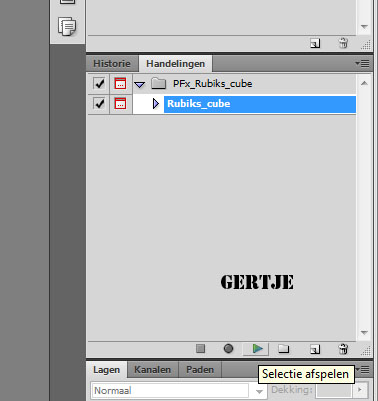Viewport: 378px width, 401px height.
Task: Open the Lagen panel flyout menu
Action: tap(363, 369)
